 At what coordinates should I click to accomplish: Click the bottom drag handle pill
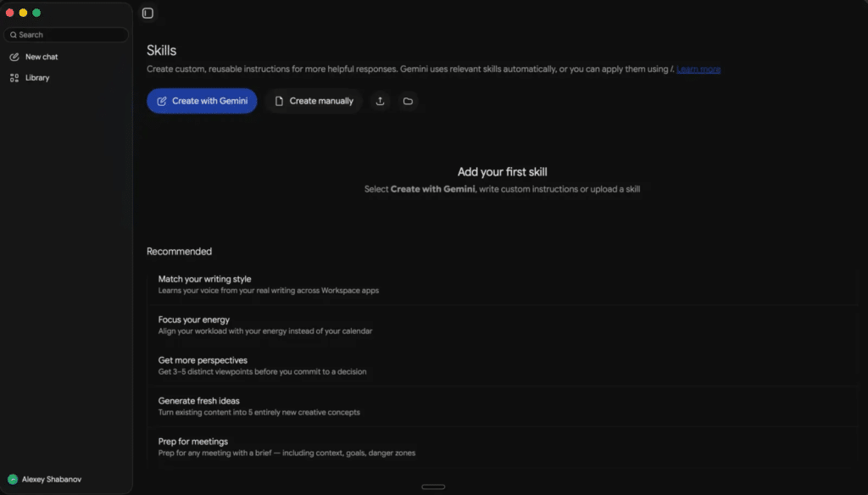tap(433, 487)
